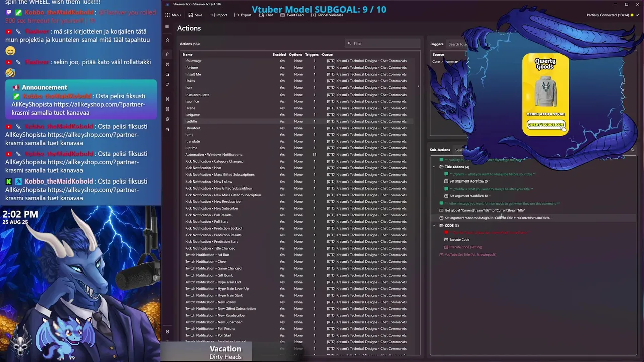Viewport: 644px width, 362px height.
Task: Click the Triggers panel header
Action: 436,44
